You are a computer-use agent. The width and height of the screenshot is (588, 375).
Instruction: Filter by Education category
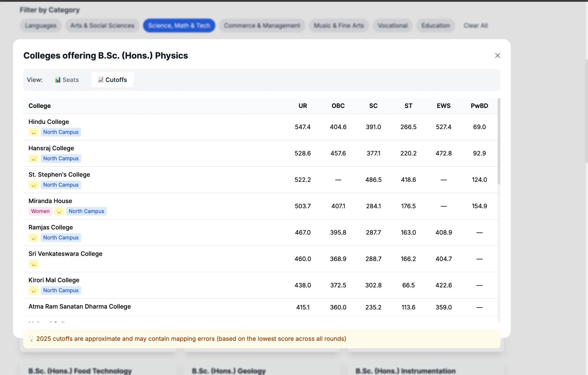pos(435,25)
